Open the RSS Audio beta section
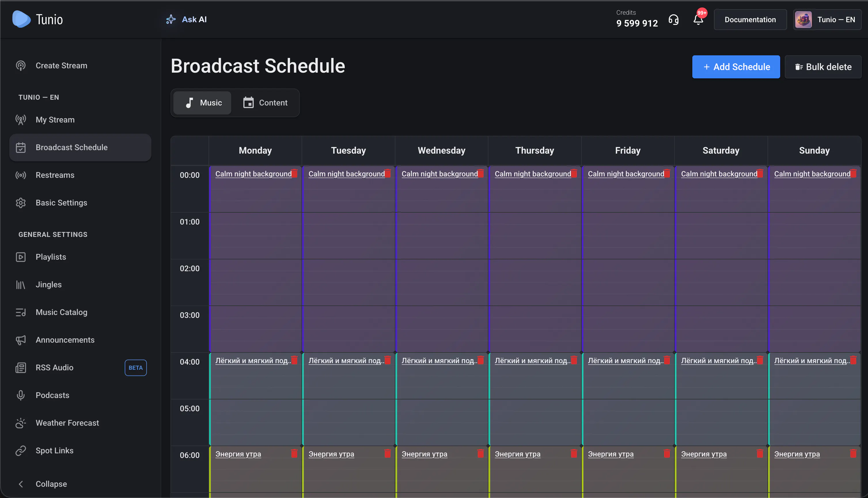The height and width of the screenshot is (498, 868). pos(54,368)
